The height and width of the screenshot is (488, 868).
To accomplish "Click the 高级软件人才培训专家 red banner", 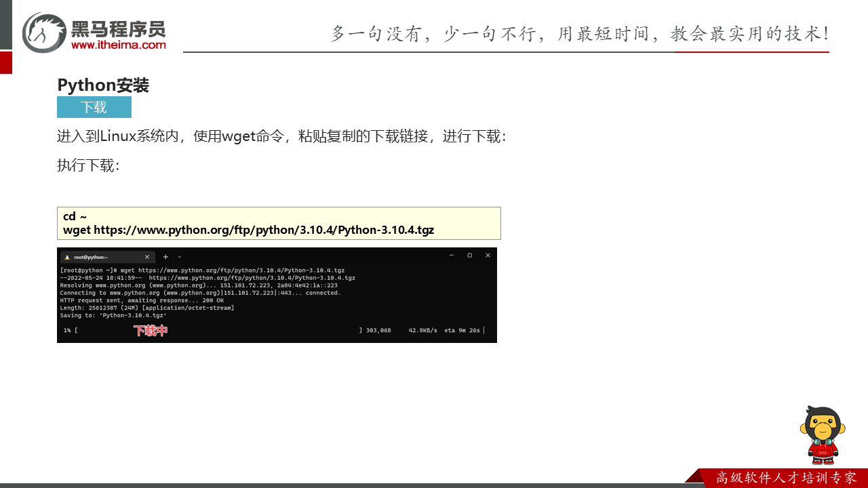I will 785,478.
